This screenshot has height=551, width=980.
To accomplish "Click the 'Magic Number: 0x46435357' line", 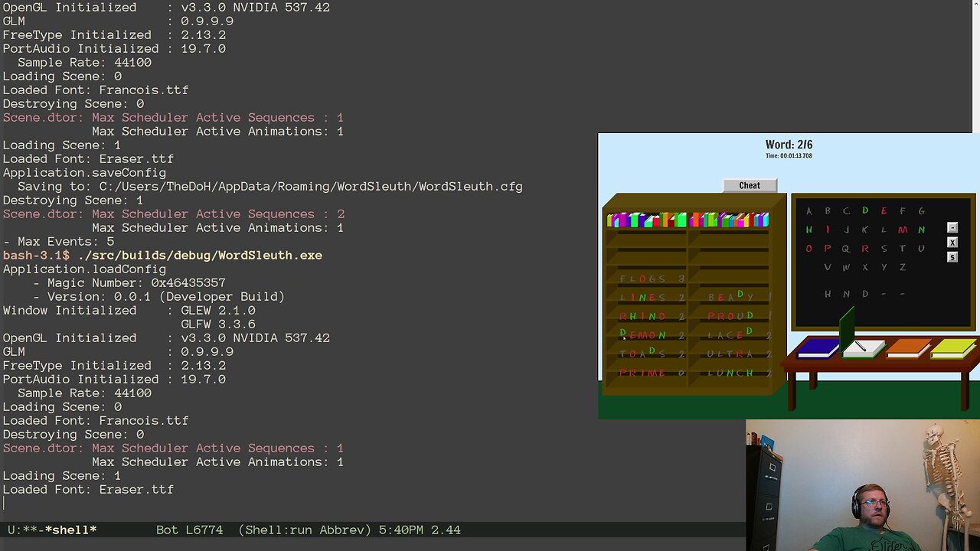I will coord(129,283).
